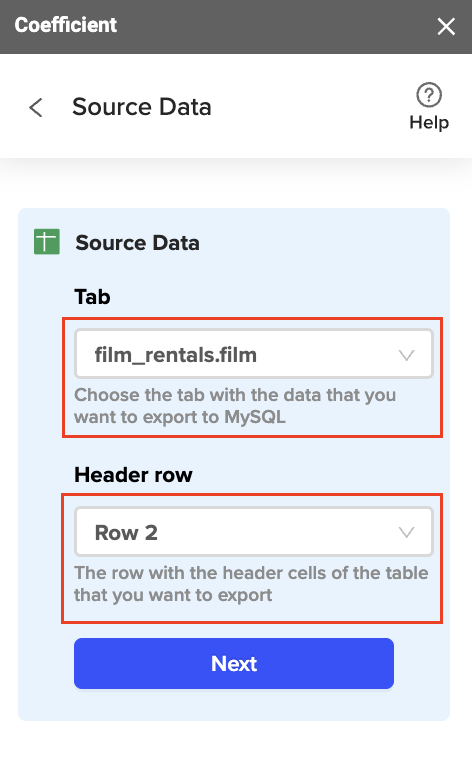
Task: Click white space between Source Data and Help
Action: pos(309,107)
